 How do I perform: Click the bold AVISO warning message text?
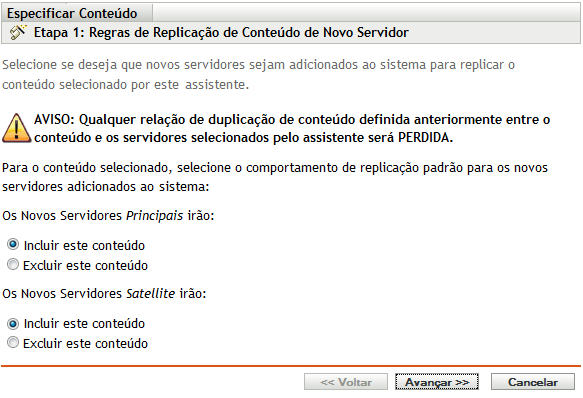(x=292, y=129)
